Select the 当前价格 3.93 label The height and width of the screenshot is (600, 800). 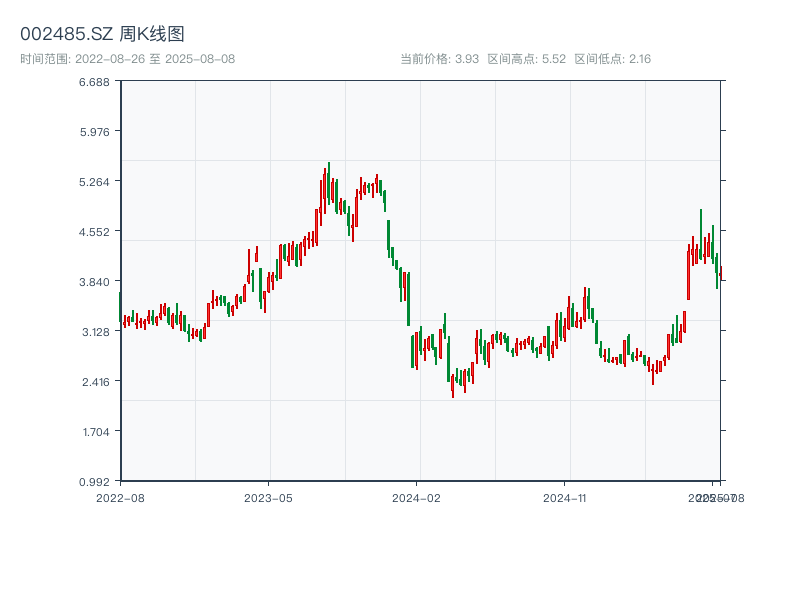coord(439,59)
